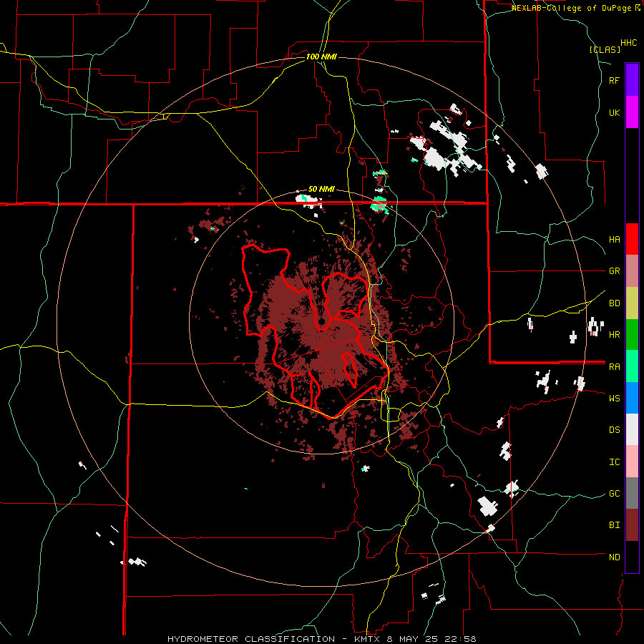This screenshot has width=644, height=644.
Task: Click the BI legend label
Action: click(x=614, y=525)
